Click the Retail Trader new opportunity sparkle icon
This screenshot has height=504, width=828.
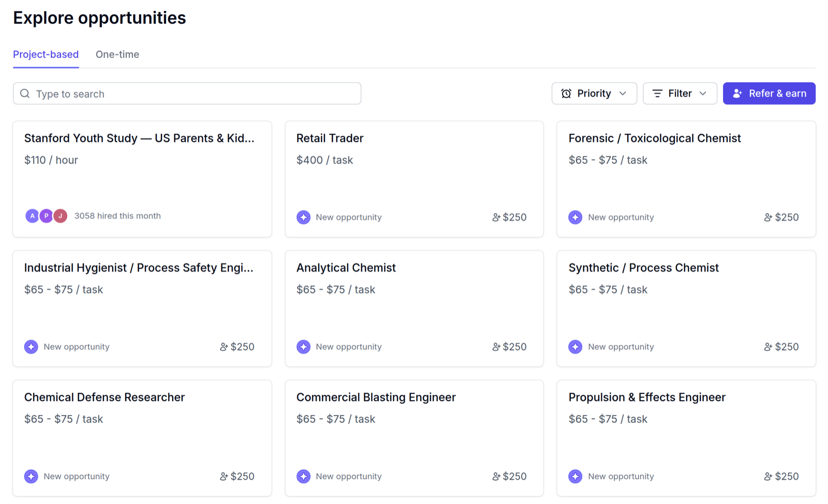[x=303, y=217]
